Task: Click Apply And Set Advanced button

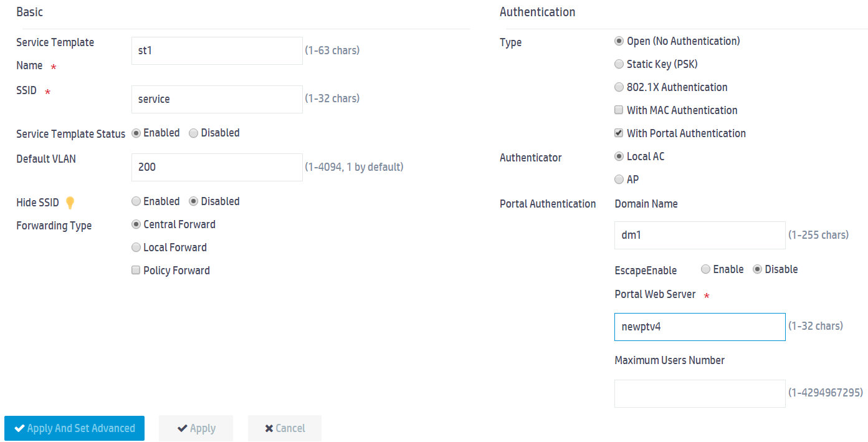Action: pos(75,428)
